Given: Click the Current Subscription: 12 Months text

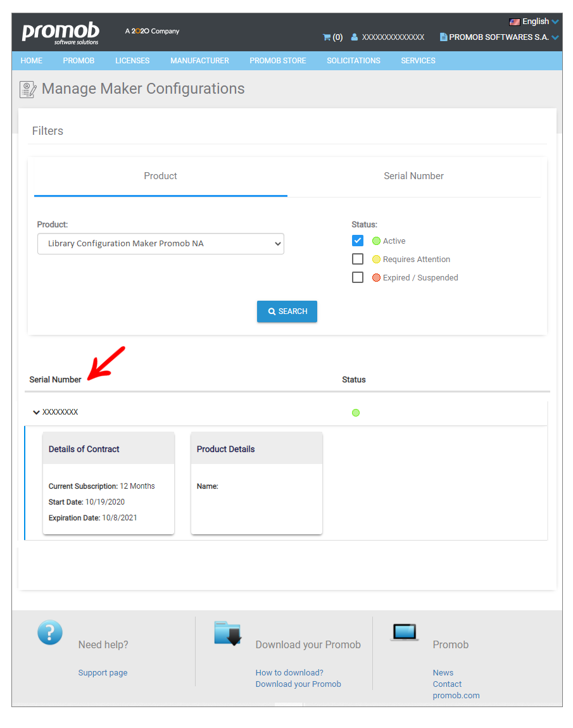Looking at the screenshot, I should pos(102,486).
